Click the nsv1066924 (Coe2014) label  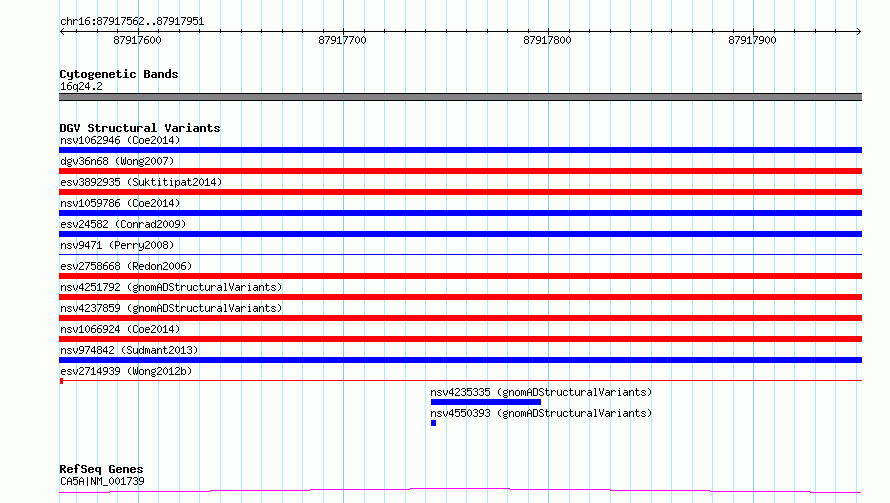(120, 329)
